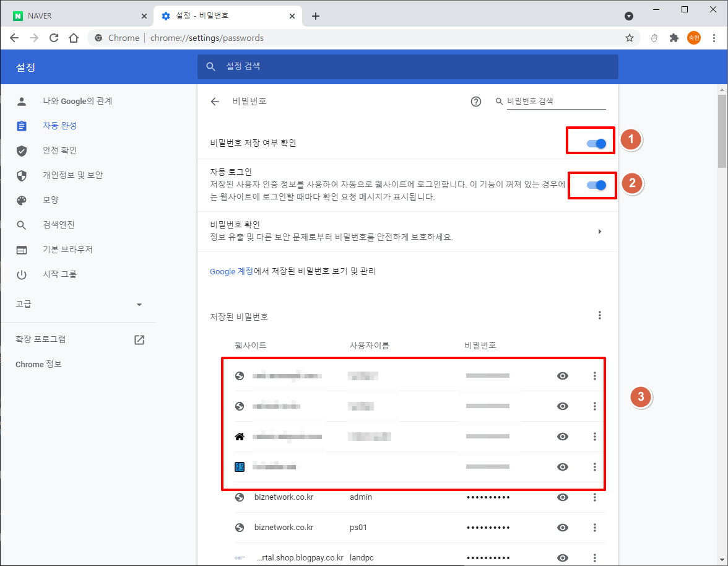Show password for biznetwork.co.kr admin

click(563, 497)
